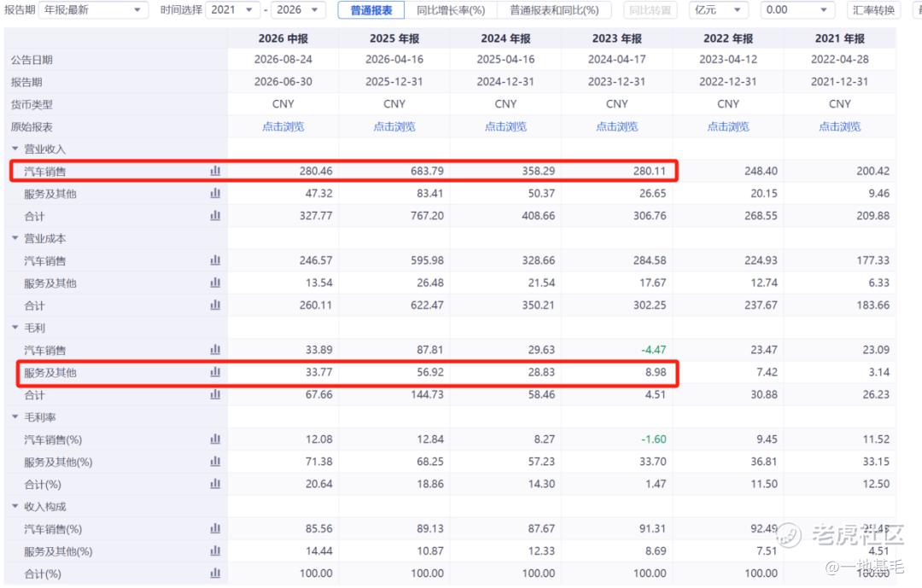The width and height of the screenshot is (922, 588).
Task: Open the 报告期 年报:最新 dropdown
Action: coord(93,10)
